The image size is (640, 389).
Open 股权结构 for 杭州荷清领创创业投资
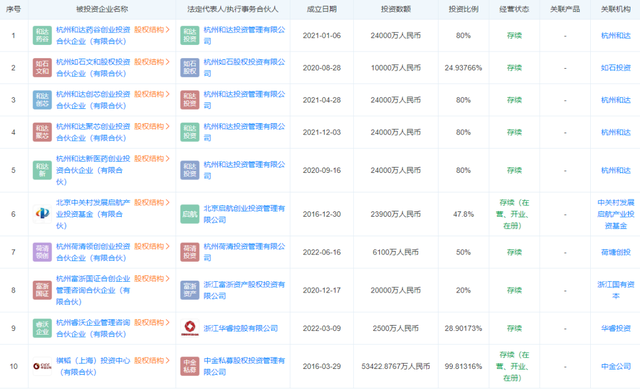tap(152, 247)
